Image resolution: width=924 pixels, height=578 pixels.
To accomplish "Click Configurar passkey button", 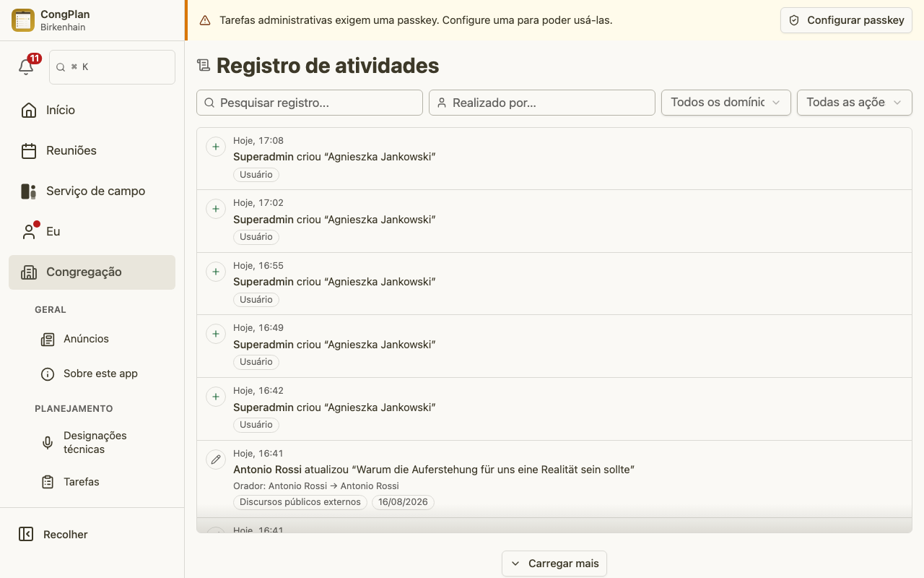I will click(x=846, y=20).
